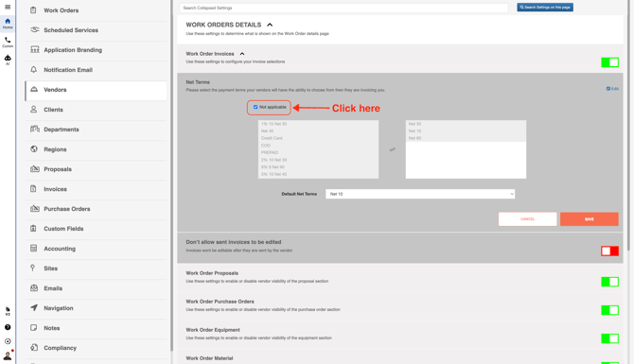This screenshot has height=364, width=634.
Task: Click the Notification Email bell icon
Action: 33,69
